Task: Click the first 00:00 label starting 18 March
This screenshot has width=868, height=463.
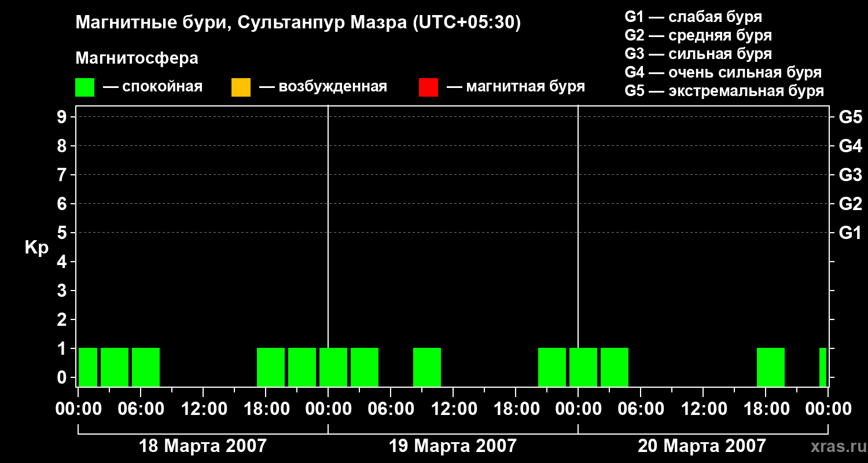Action: click(x=79, y=409)
